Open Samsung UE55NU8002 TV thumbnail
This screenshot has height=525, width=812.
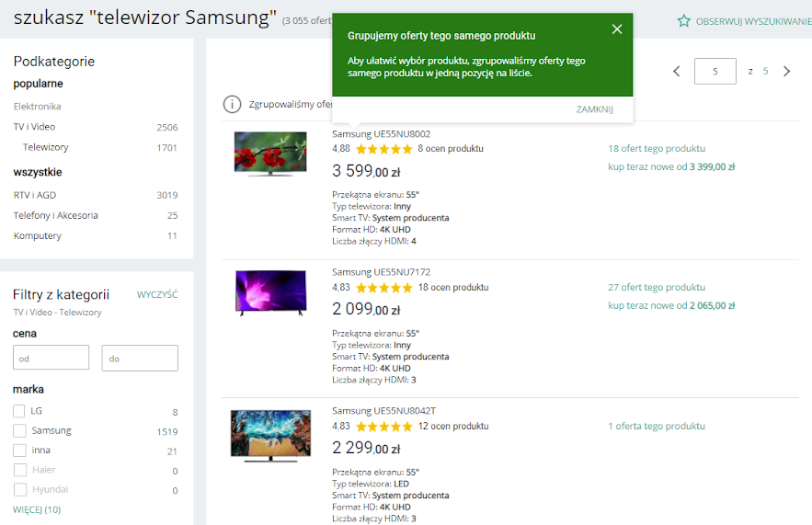point(269,154)
